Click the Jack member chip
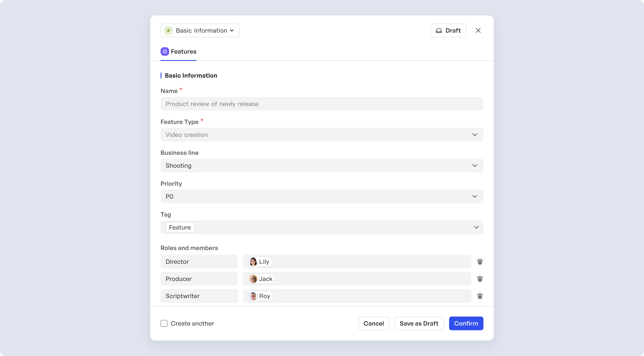The width and height of the screenshot is (644, 356). coord(262,279)
